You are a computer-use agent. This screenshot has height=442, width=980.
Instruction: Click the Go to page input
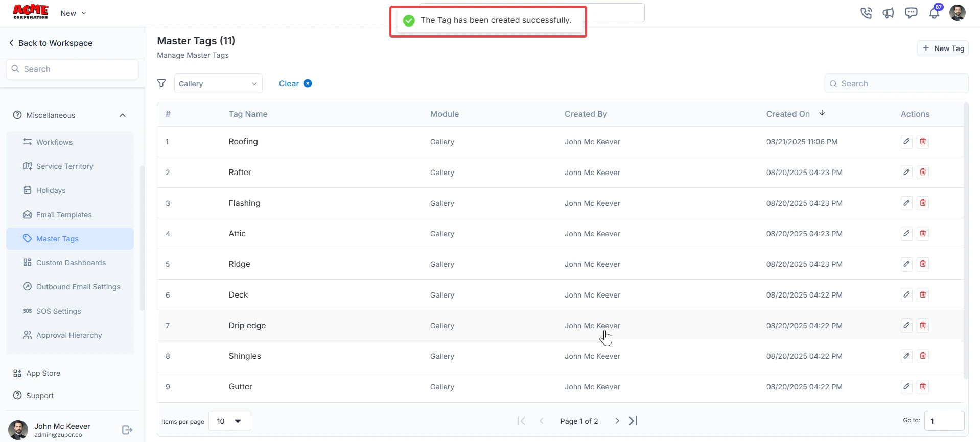(944, 421)
